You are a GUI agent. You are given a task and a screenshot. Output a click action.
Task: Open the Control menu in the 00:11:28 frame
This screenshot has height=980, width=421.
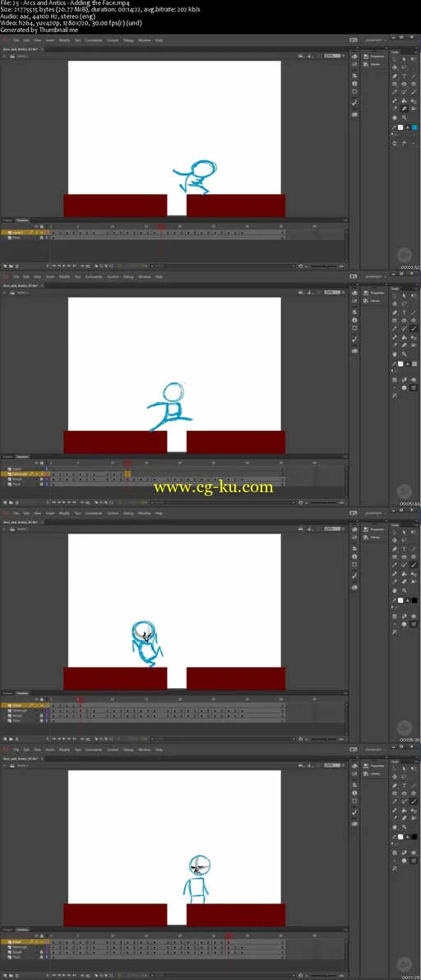[113, 749]
